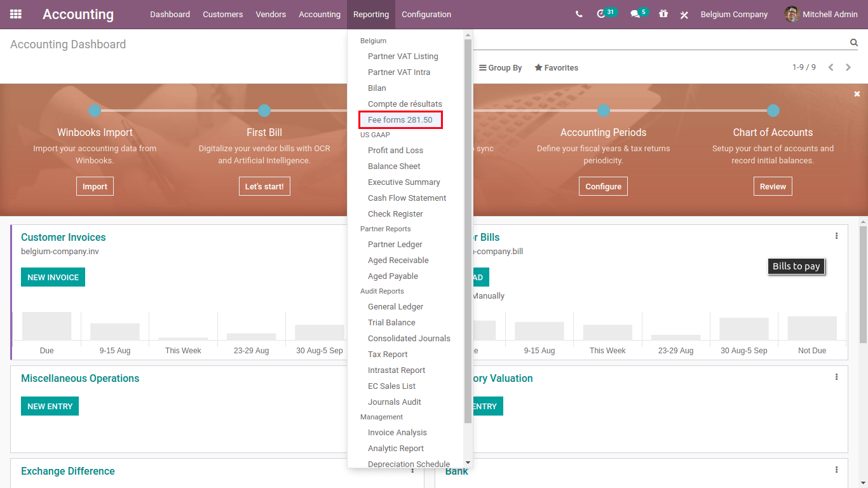868x488 pixels.
Task: Click Mitchell Admin avatar picture
Action: coord(792,14)
